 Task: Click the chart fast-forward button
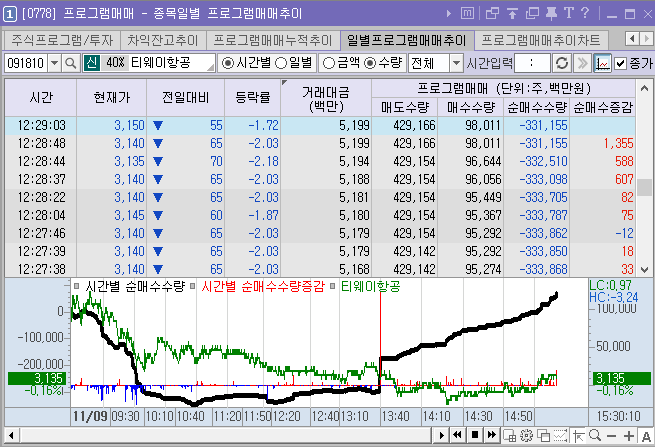[492, 435]
